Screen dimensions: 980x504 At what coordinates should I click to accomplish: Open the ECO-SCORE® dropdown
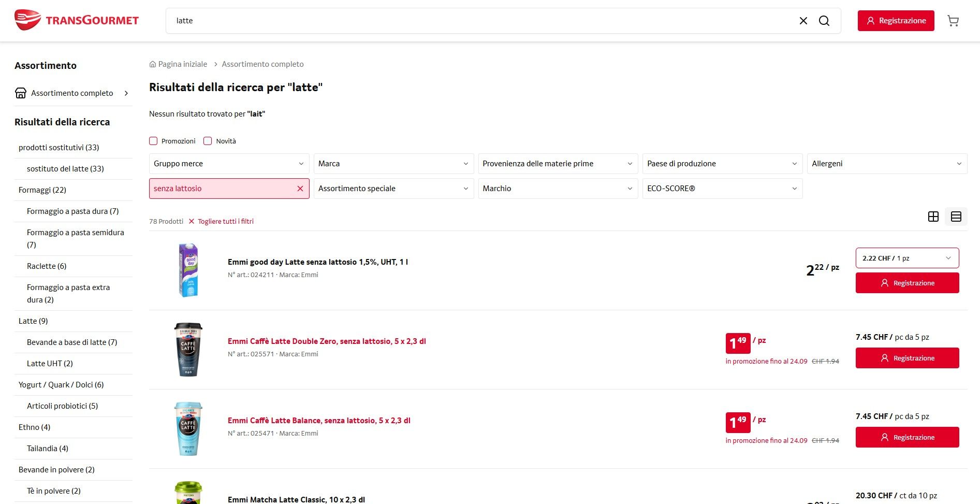tap(723, 189)
